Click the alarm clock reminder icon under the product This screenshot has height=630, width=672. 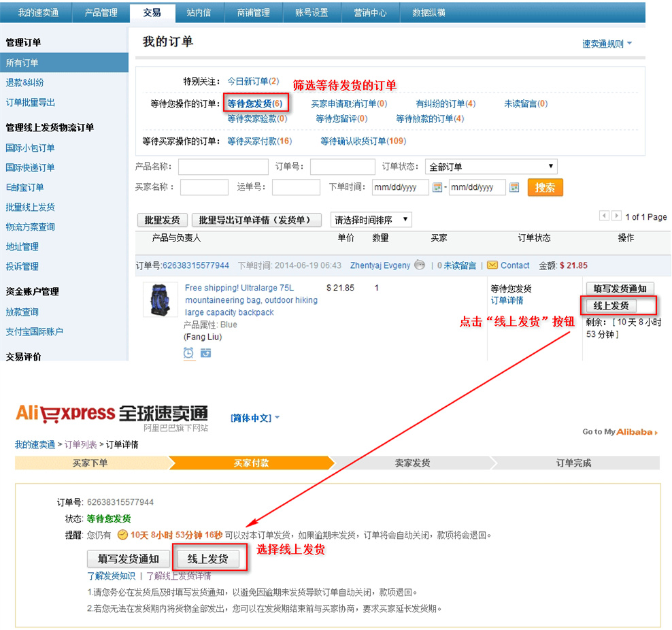tap(188, 353)
